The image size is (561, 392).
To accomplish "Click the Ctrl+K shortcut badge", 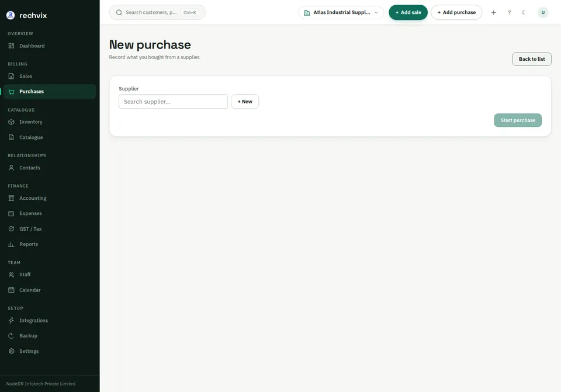I will point(189,12).
